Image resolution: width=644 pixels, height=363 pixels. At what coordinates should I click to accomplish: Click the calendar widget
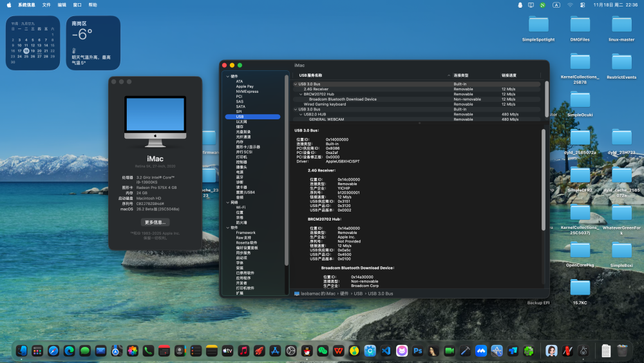click(x=32, y=43)
